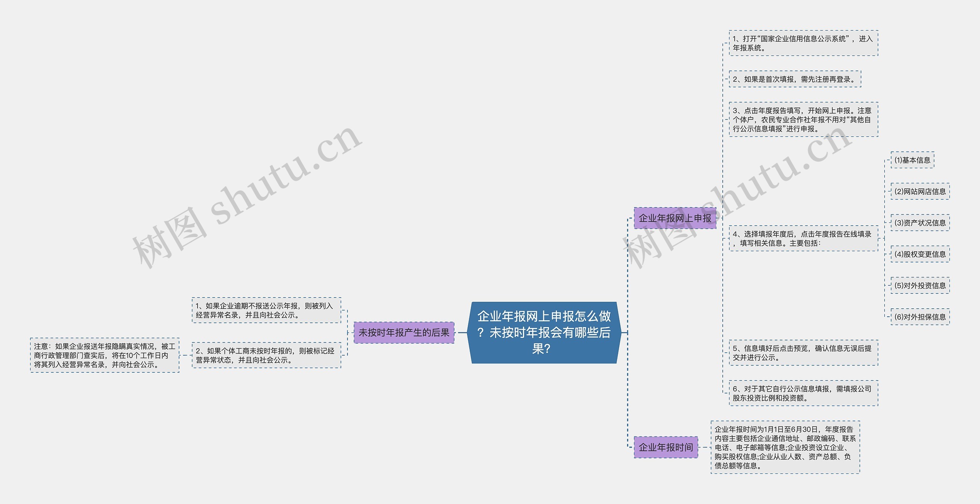This screenshot has width=980, height=504.
Task: Click the 企业年报网上申报 branch node
Action: pyautogui.click(x=675, y=218)
